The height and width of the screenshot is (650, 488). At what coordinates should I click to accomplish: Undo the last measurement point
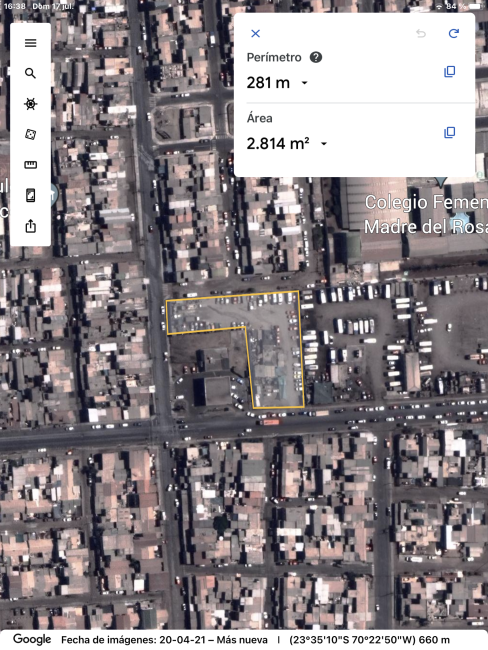point(421,33)
